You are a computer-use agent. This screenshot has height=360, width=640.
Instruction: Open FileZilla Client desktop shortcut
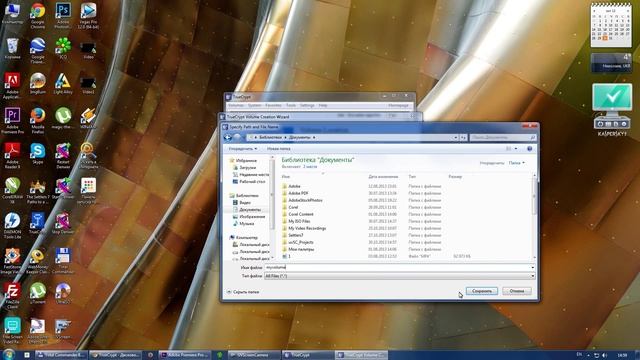point(12,296)
